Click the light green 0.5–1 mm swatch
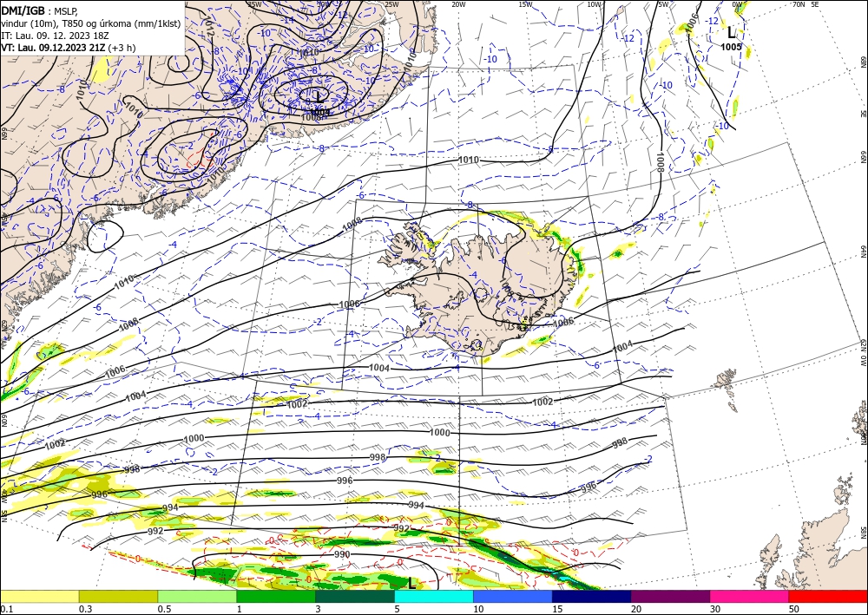 (x=197, y=596)
